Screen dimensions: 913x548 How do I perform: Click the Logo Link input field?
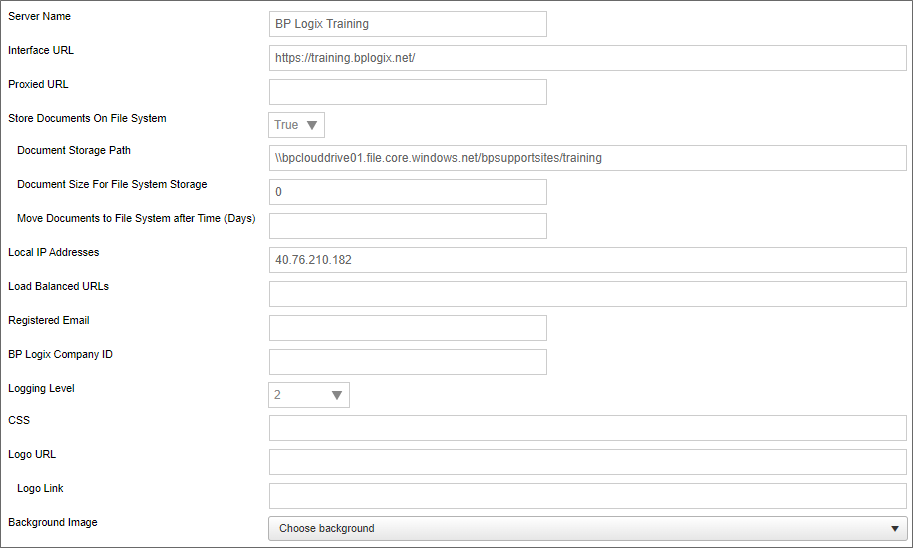point(587,496)
